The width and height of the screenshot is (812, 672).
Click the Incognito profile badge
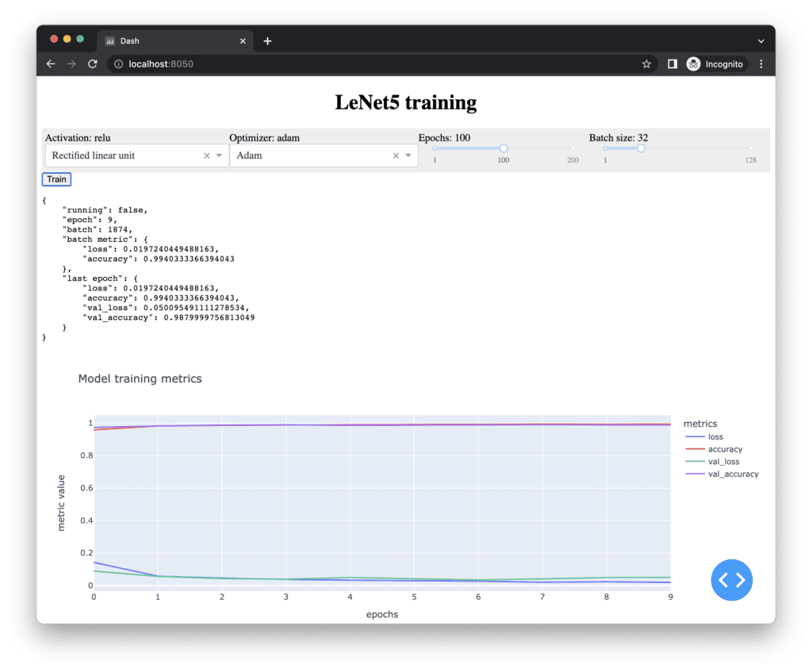point(714,63)
